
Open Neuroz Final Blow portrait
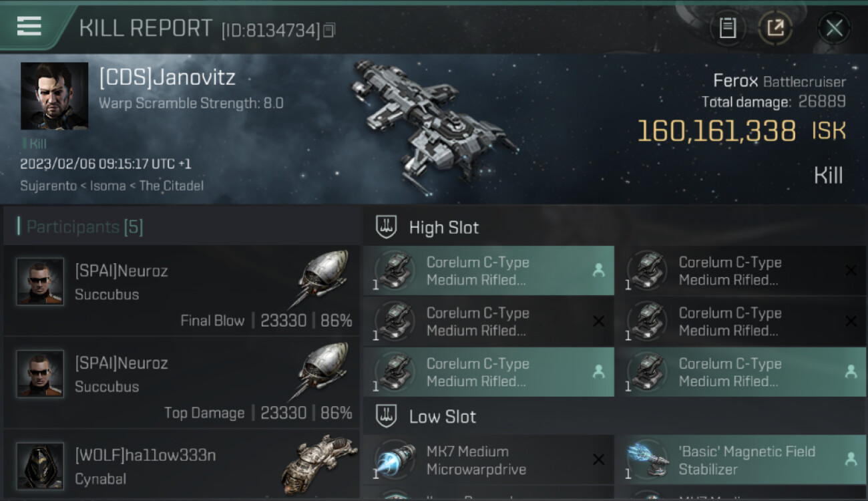point(40,282)
